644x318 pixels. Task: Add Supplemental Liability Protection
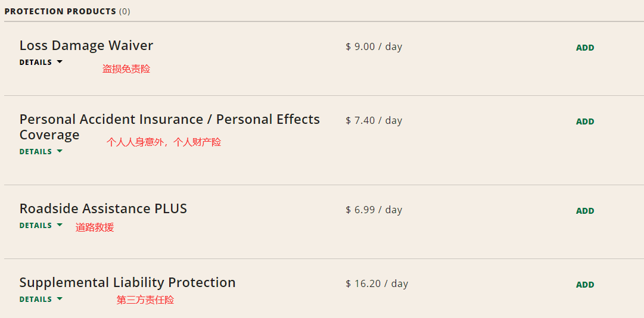[584, 285]
